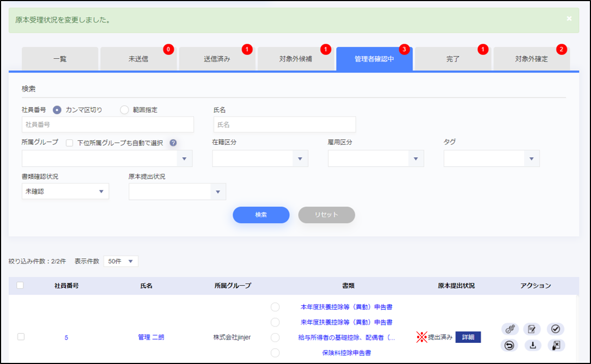Open the 保険料控除申告書 link
Screen dimensions: 591x364
pyautogui.click(x=346, y=353)
